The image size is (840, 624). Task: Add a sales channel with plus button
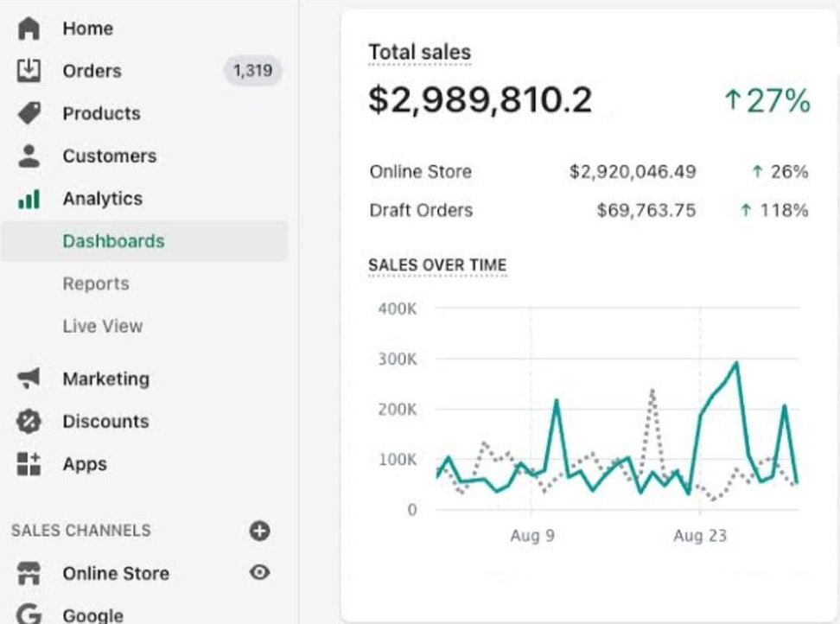(259, 531)
